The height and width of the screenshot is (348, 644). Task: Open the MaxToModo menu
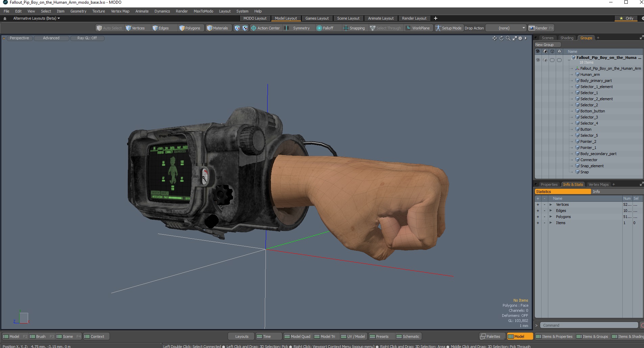point(203,11)
